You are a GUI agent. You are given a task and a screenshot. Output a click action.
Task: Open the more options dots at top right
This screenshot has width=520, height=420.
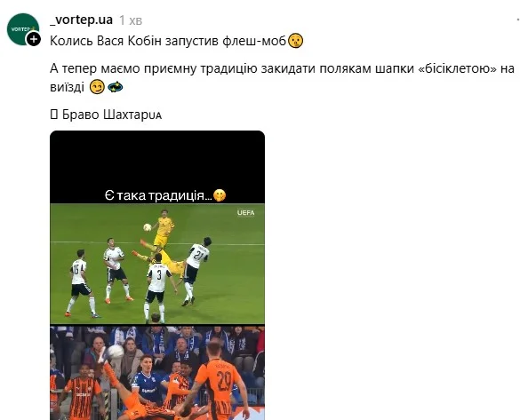tap(517, 20)
